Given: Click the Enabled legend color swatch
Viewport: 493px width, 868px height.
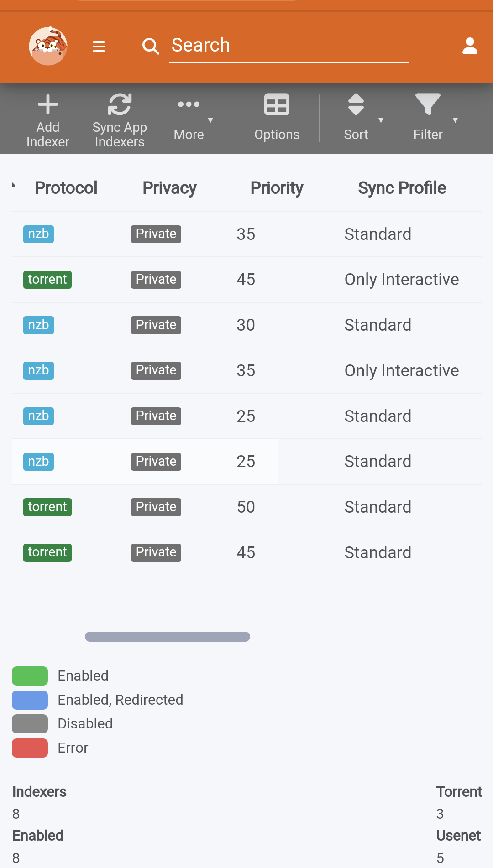Looking at the screenshot, I should (30, 676).
